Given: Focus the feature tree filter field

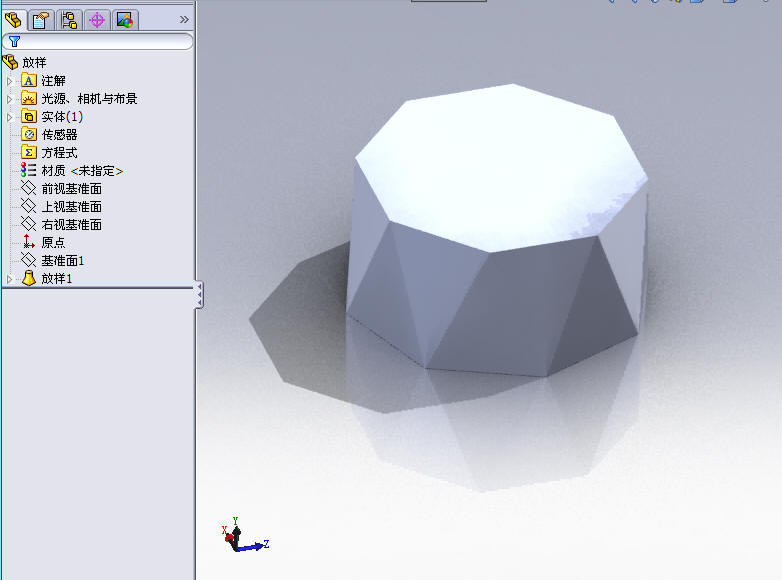Looking at the screenshot, I should point(98,41).
